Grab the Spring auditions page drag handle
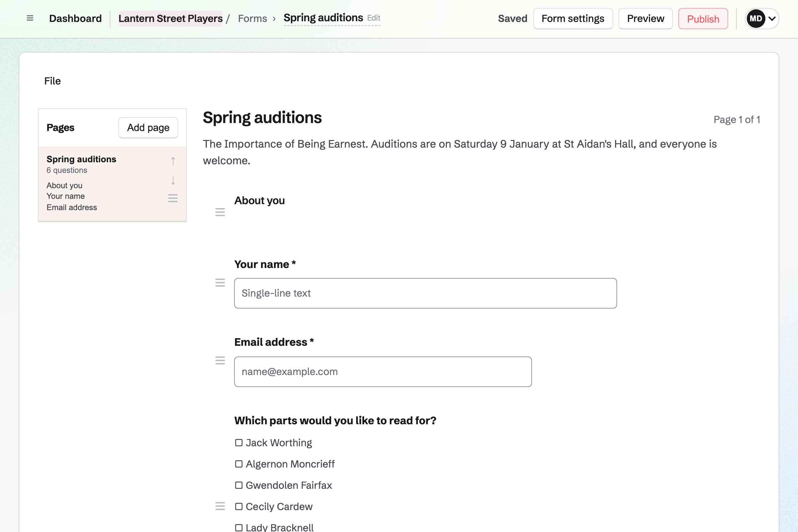This screenshot has height=532, width=798. tap(173, 199)
